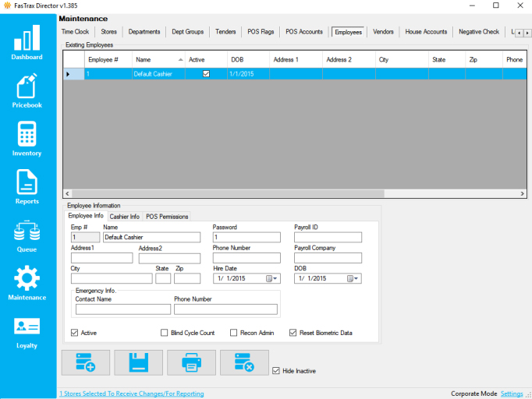The height and width of the screenshot is (399, 532).
Task: Toggle Hide Inactive checkbox
Action: (276, 371)
